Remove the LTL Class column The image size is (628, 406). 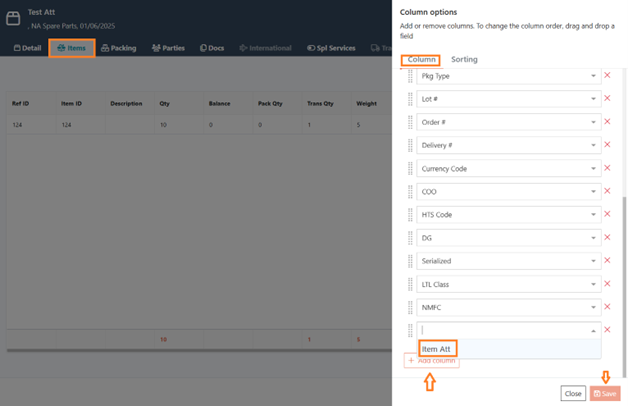coord(607,283)
